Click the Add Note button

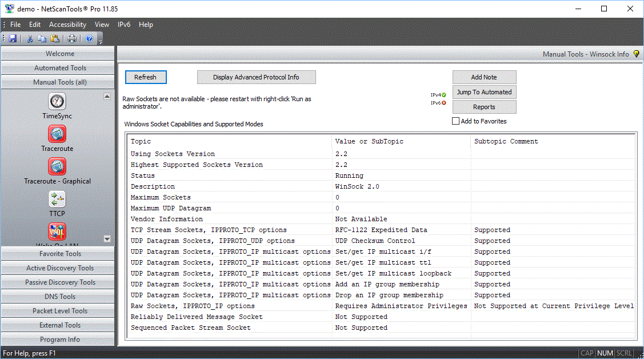pos(484,77)
